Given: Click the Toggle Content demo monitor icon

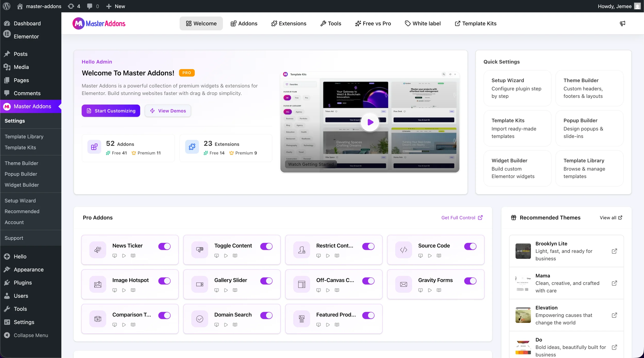Looking at the screenshot, I should pos(217,256).
